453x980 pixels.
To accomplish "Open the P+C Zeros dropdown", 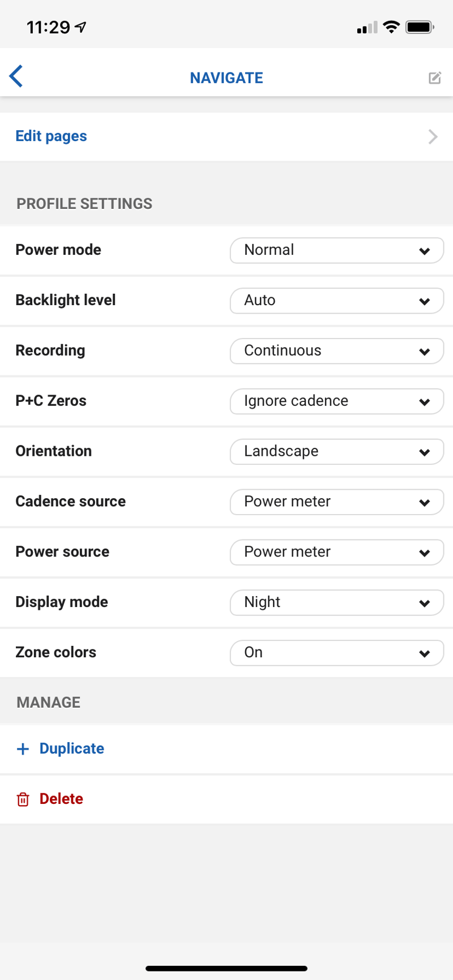I will coord(336,401).
